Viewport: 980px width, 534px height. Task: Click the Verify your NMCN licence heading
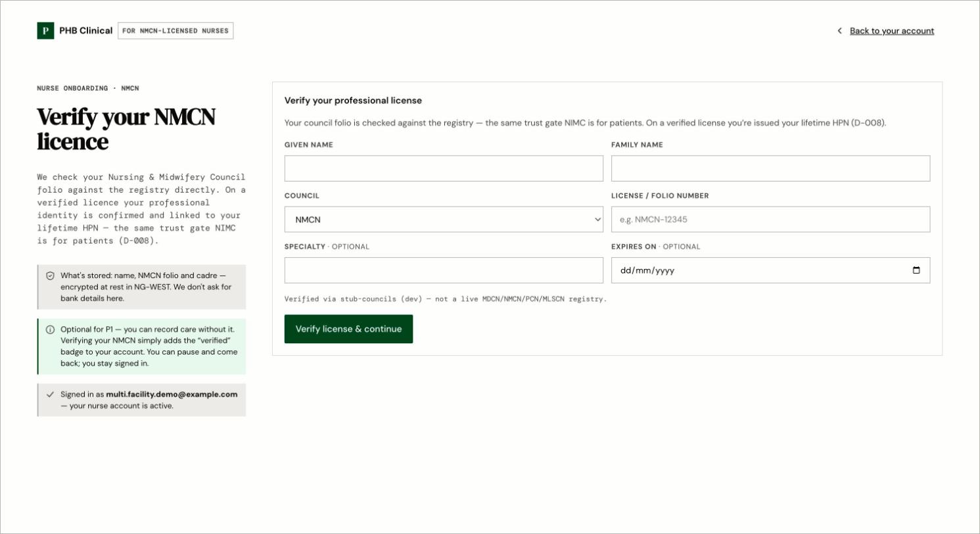point(126,129)
